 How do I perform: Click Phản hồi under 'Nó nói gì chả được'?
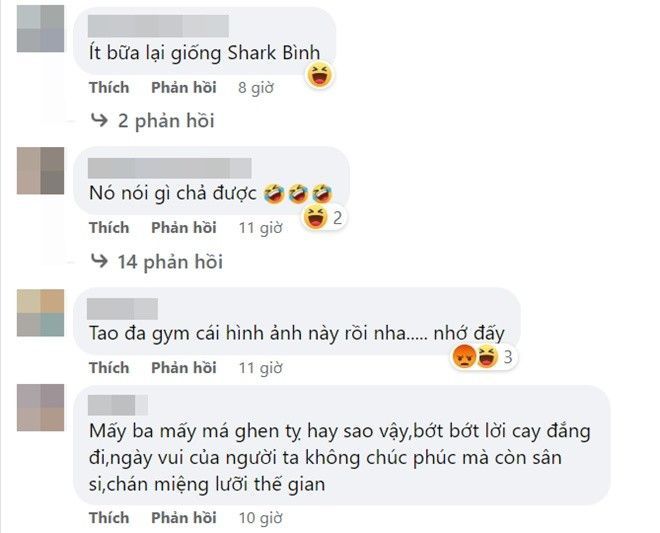click(184, 228)
